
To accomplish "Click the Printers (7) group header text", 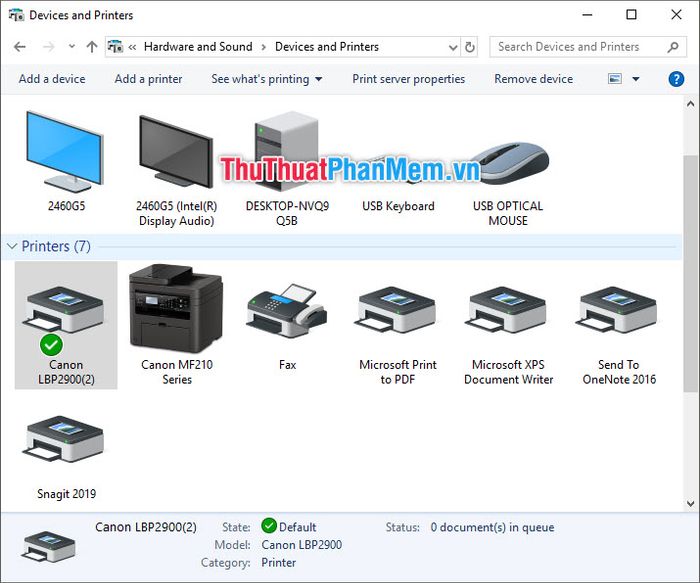I will (x=56, y=246).
